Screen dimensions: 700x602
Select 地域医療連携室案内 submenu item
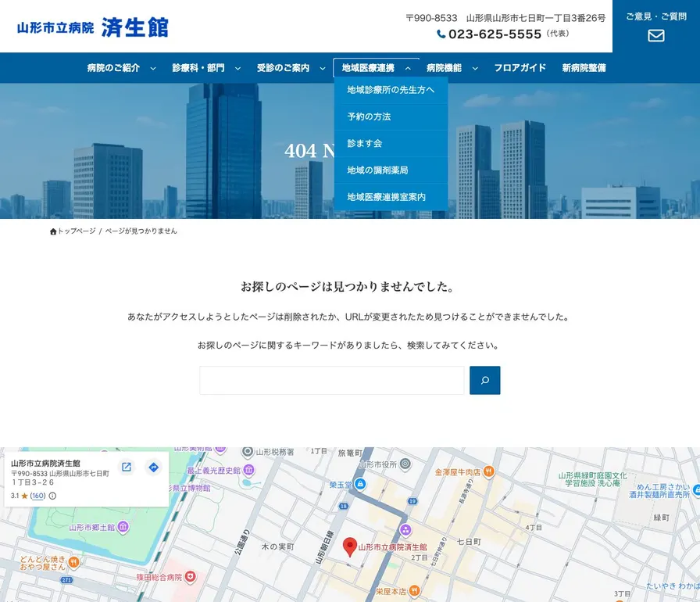pos(391,197)
